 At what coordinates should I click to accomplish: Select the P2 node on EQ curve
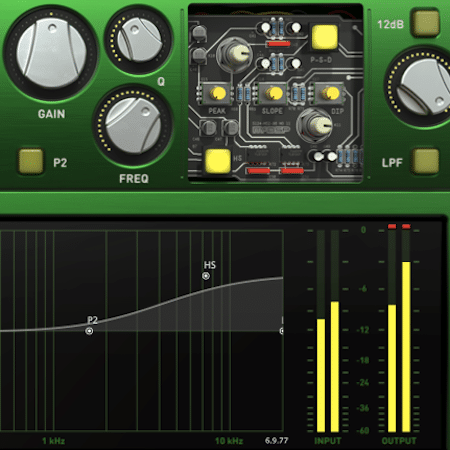pyautogui.click(x=89, y=331)
